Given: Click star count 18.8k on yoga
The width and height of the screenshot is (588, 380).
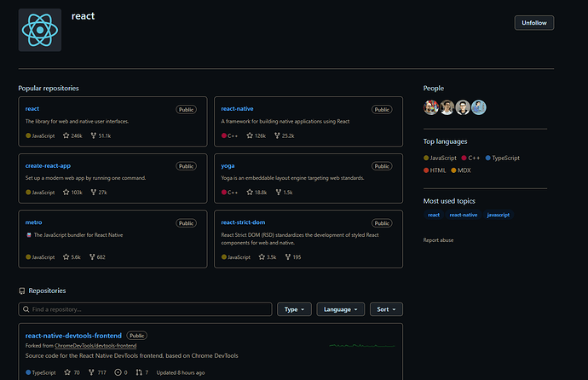Looking at the screenshot, I should coord(257,193).
